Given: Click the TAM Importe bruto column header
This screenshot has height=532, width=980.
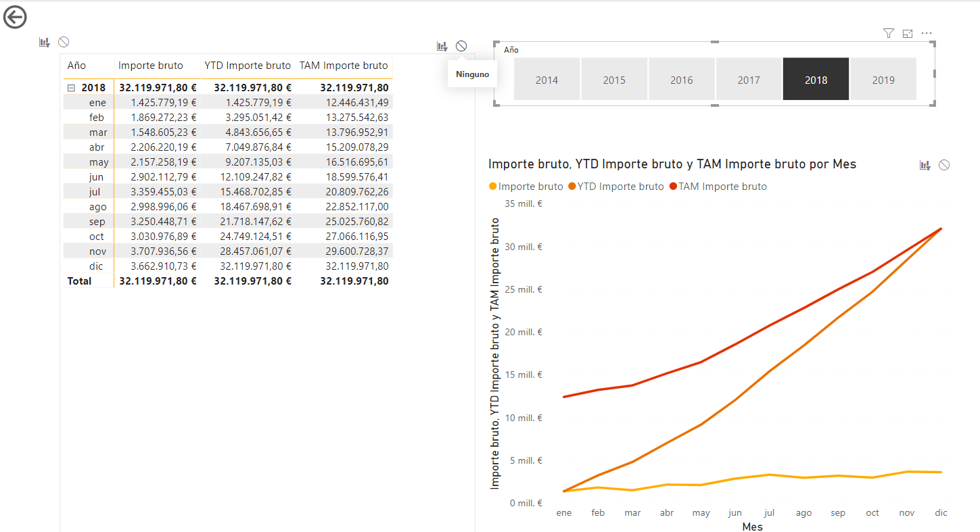Looking at the screenshot, I should pyautogui.click(x=344, y=66).
